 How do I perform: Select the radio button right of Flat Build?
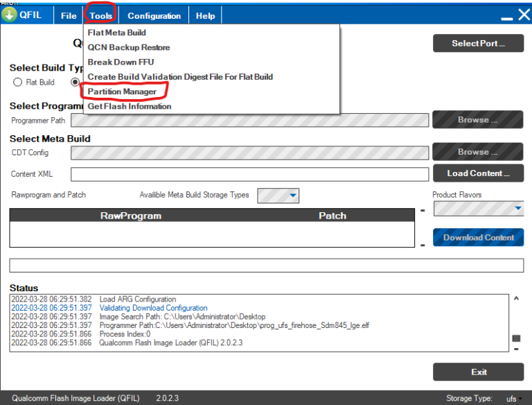(x=76, y=82)
